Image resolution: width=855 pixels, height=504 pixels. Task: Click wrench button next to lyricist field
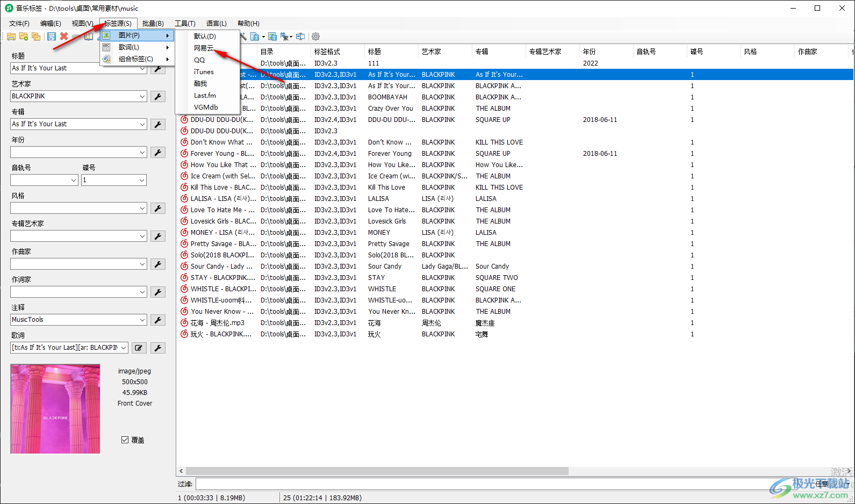pyautogui.click(x=158, y=292)
